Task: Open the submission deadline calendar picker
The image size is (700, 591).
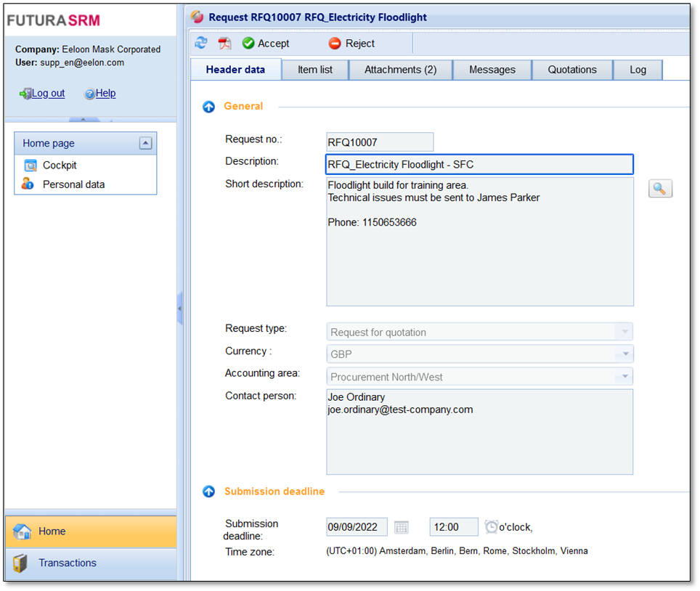Action: point(402,527)
